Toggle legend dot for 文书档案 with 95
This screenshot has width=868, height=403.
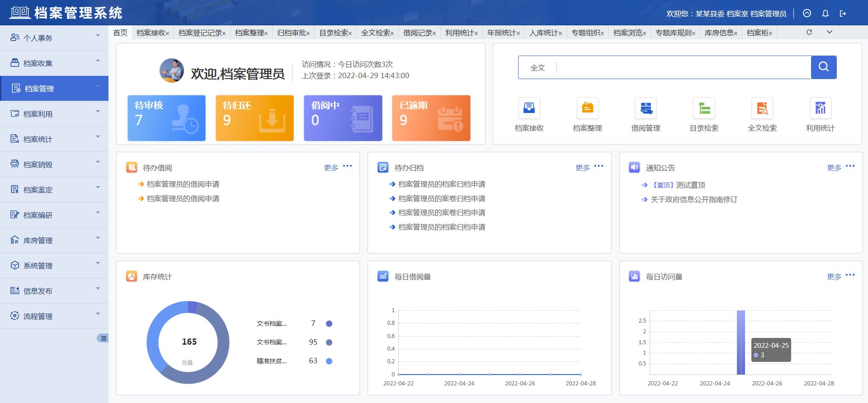coord(329,342)
